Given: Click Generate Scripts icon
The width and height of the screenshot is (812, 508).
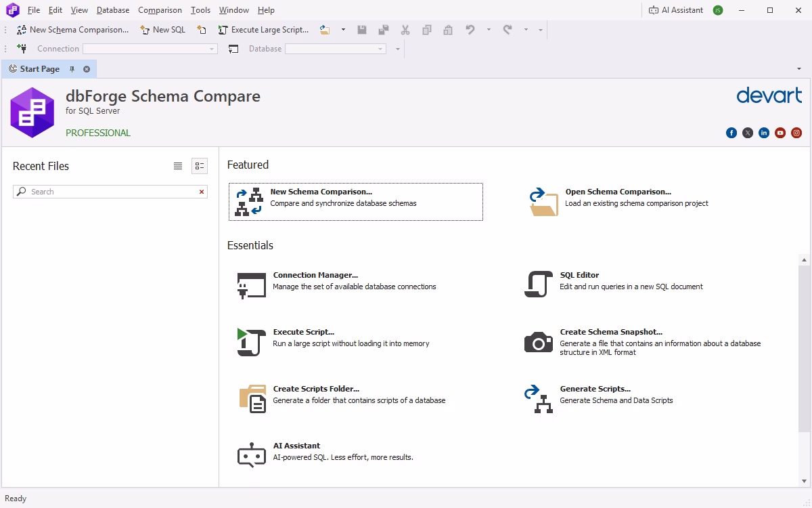Looking at the screenshot, I should click(x=539, y=399).
